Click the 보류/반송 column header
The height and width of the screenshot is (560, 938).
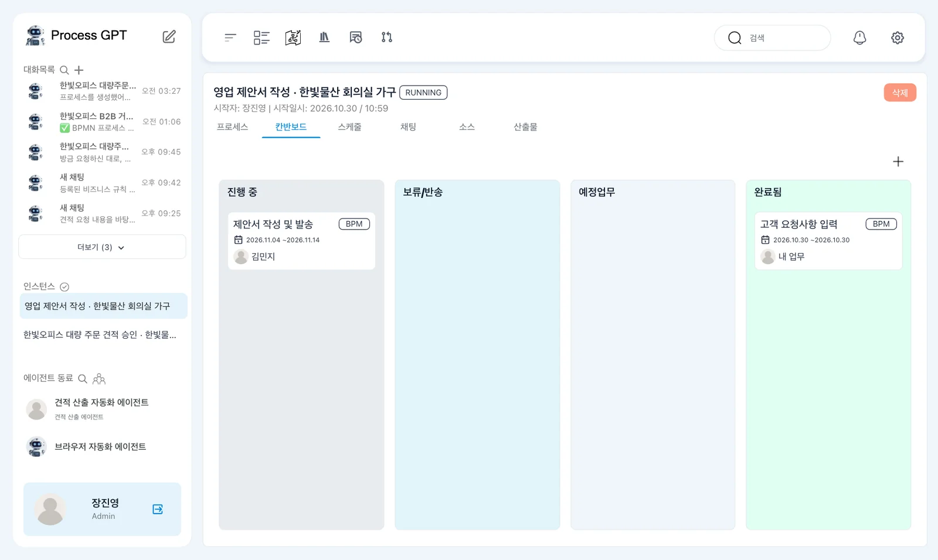[423, 192]
